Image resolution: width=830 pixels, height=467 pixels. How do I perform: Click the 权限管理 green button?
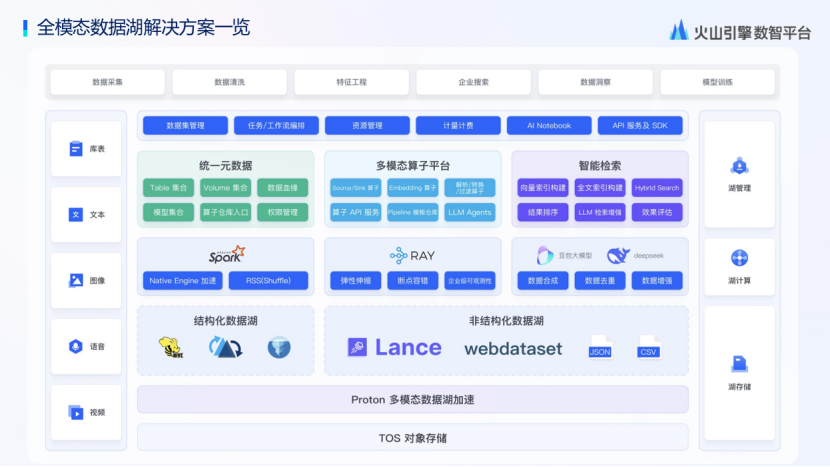tap(283, 212)
